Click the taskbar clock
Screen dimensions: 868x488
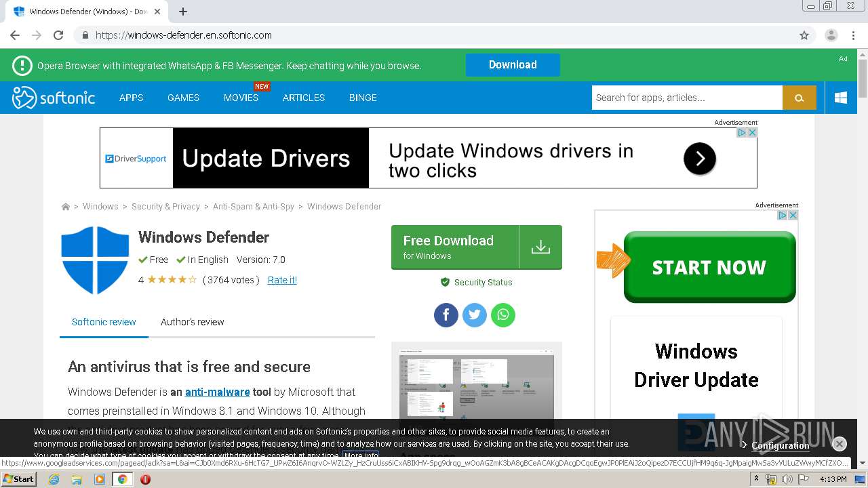tap(833, 479)
